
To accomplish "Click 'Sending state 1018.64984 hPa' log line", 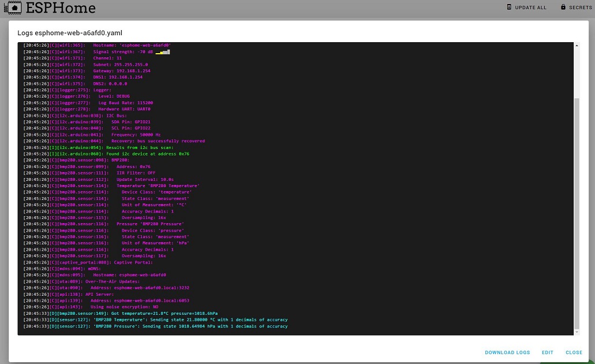I will coord(155,326).
